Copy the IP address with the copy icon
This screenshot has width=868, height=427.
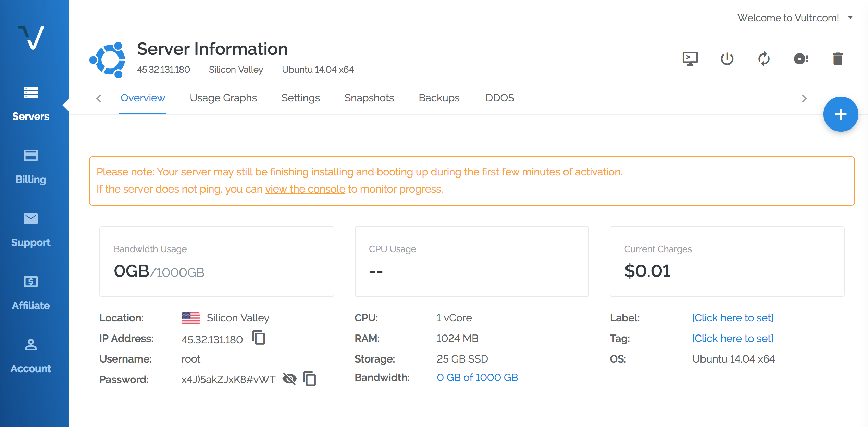click(259, 338)
